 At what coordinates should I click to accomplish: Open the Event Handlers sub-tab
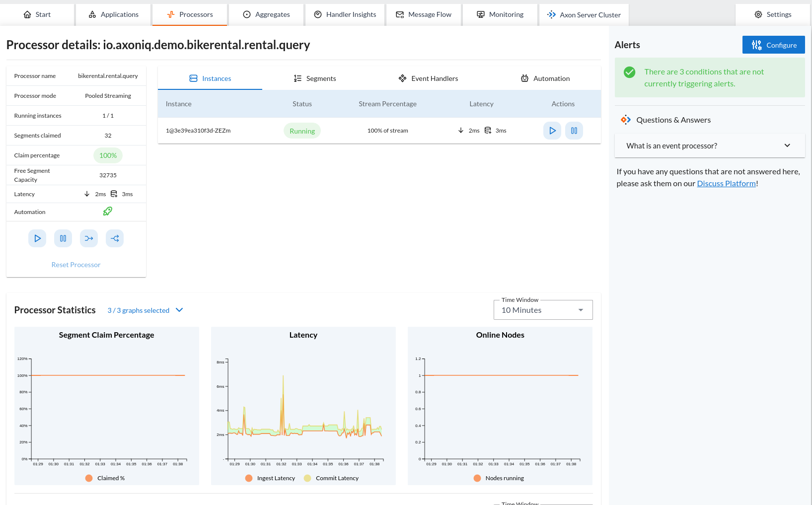pos(428,78)
